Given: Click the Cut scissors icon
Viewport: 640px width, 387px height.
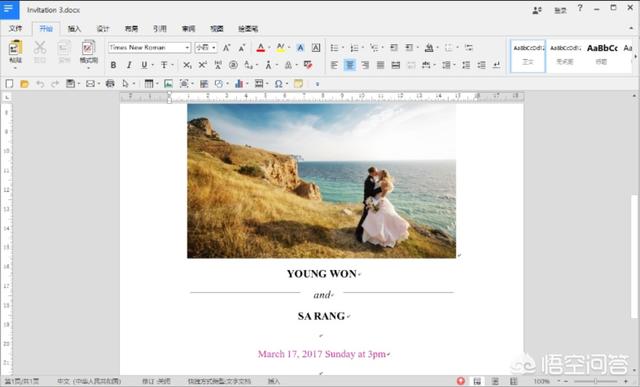Looking at the screenshot, I should (x=40, y=47).
